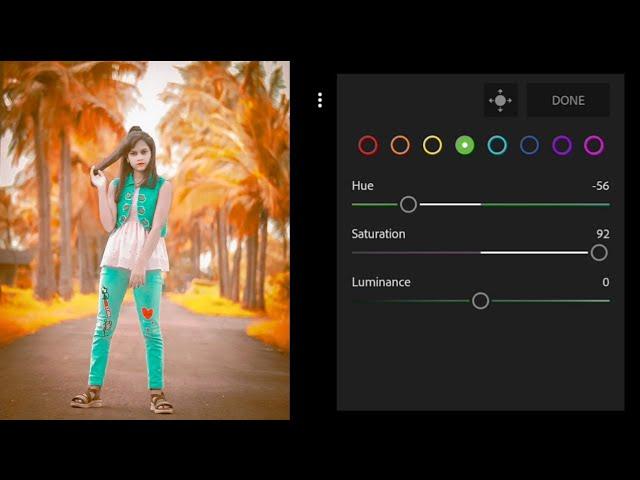640x480 pixels.
Task: Select the red color channel circle
Action: [x=368, y=145]
